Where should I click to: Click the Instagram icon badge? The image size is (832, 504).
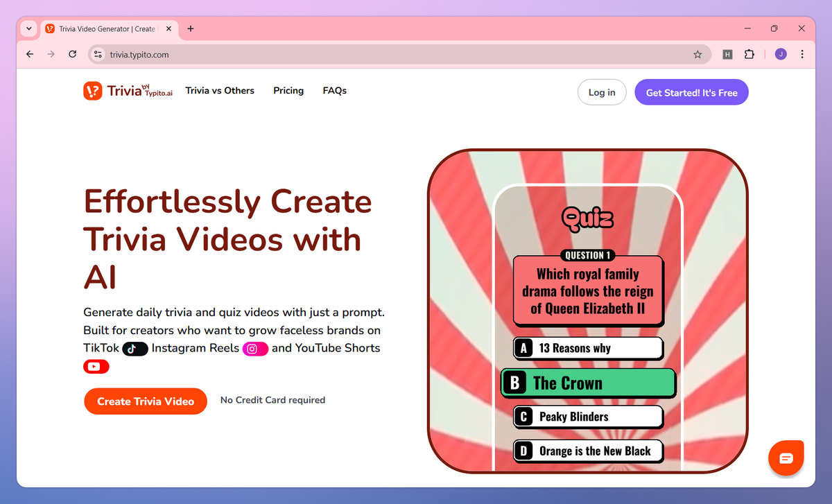pyautogui.click(x=255, y=349)
